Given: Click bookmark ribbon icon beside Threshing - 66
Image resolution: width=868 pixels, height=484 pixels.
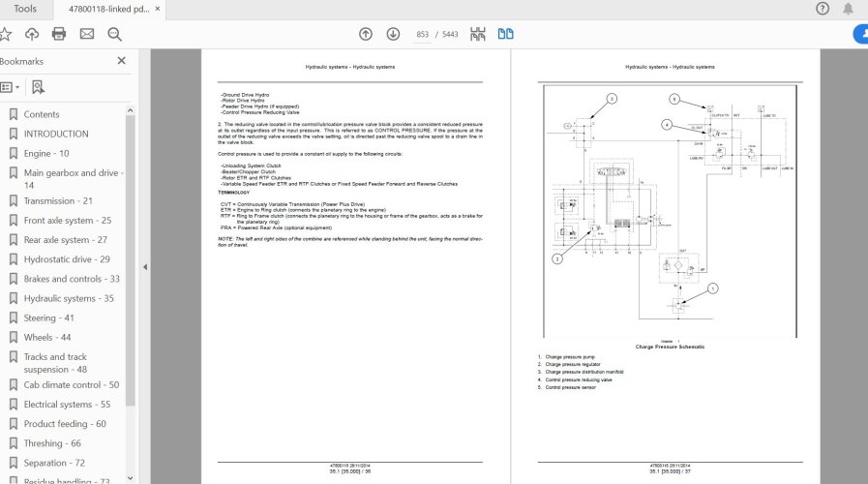Looking at the screenshot, I should 14,443.
